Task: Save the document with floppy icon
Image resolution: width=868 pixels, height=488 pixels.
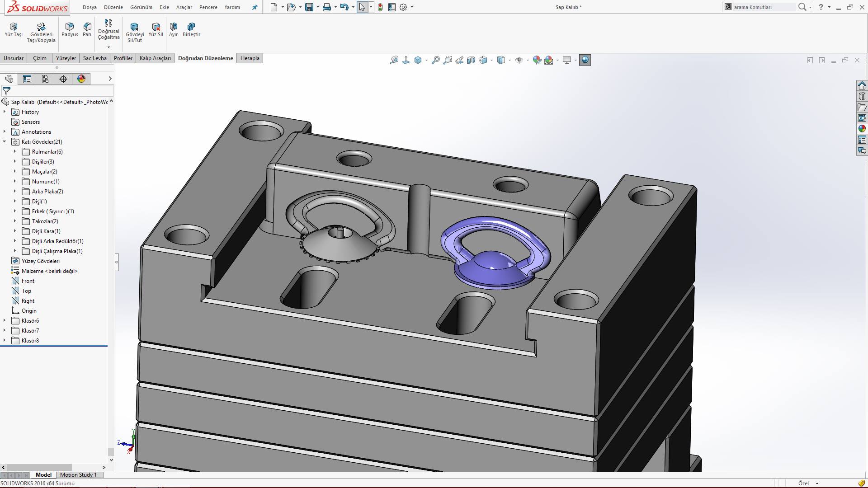Action: (x=309, y=7)
